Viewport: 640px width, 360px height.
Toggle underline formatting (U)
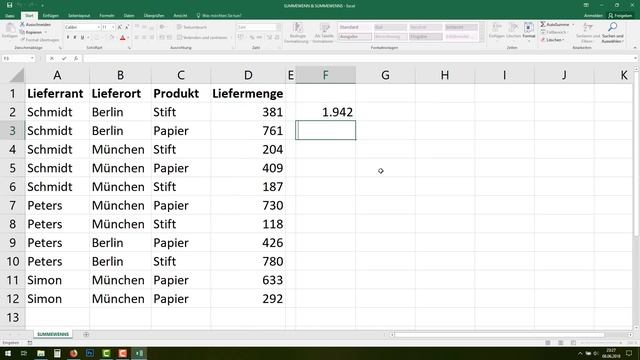(x=82, y=38)
